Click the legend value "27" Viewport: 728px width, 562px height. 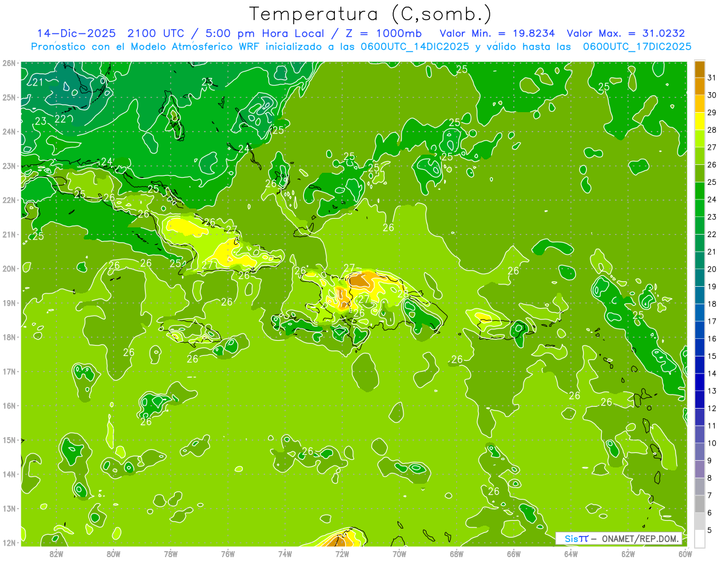[x=712, y=147]
